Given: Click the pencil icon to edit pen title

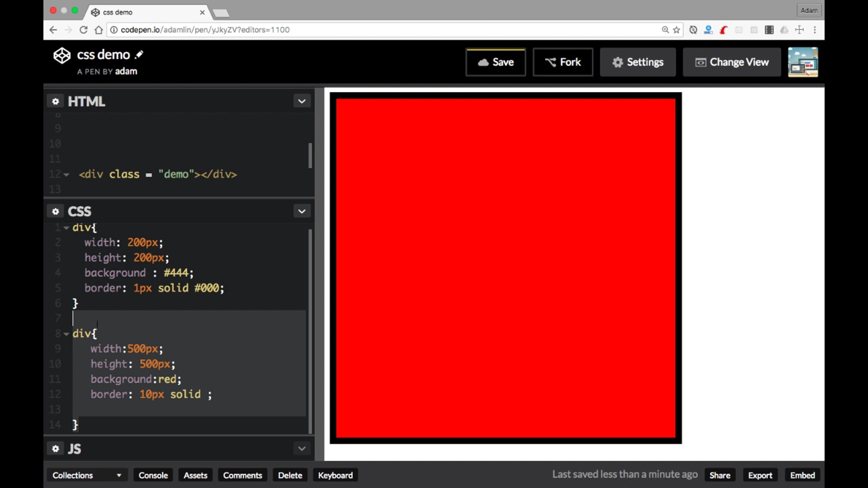Looking at the screenshot, I should (x=139, y=55).
